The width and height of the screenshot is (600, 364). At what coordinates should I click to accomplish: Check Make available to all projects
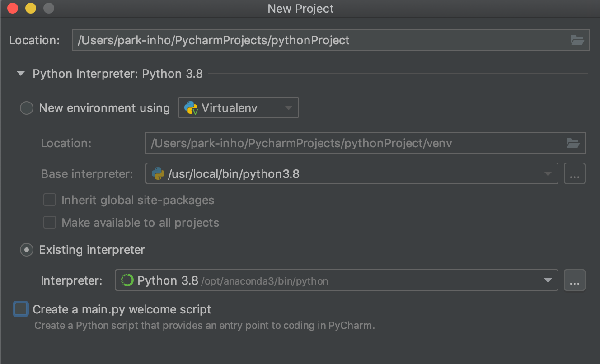[x=50, y=222]
